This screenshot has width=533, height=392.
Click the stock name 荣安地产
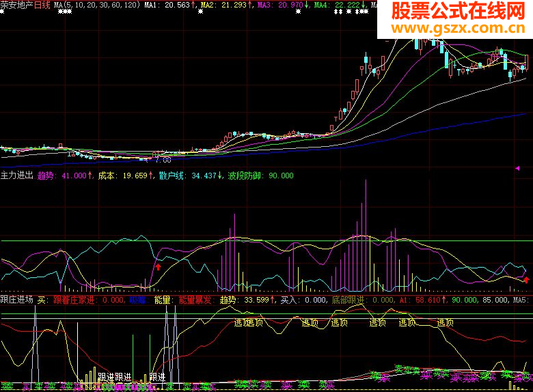(16, 5)
